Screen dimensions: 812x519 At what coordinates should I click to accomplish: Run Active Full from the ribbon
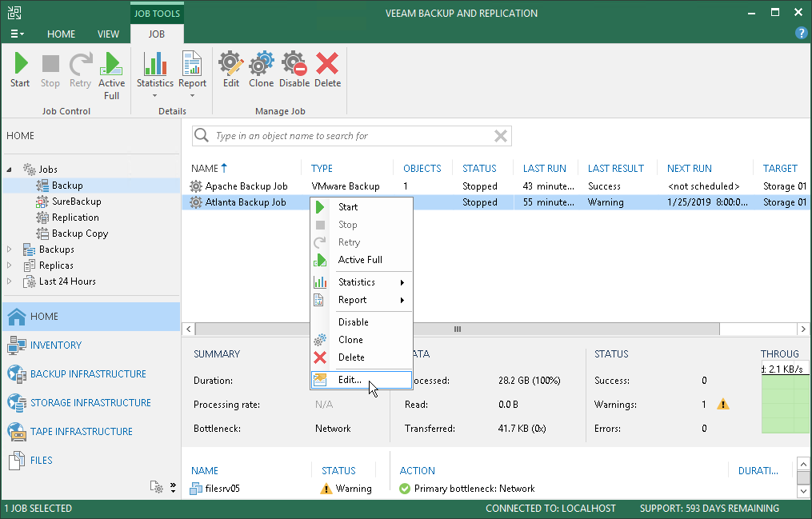point(111,75)
